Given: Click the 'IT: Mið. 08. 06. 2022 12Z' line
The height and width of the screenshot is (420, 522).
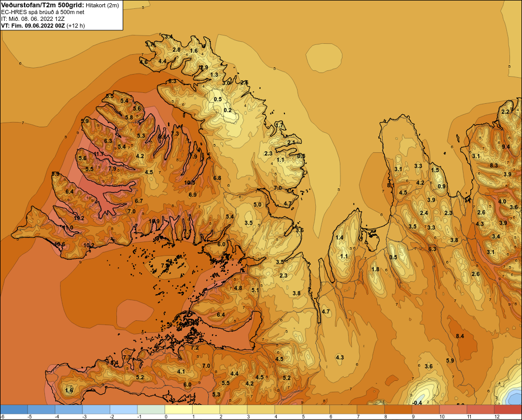Looking at the screenshot, I should tap(32, 19).
